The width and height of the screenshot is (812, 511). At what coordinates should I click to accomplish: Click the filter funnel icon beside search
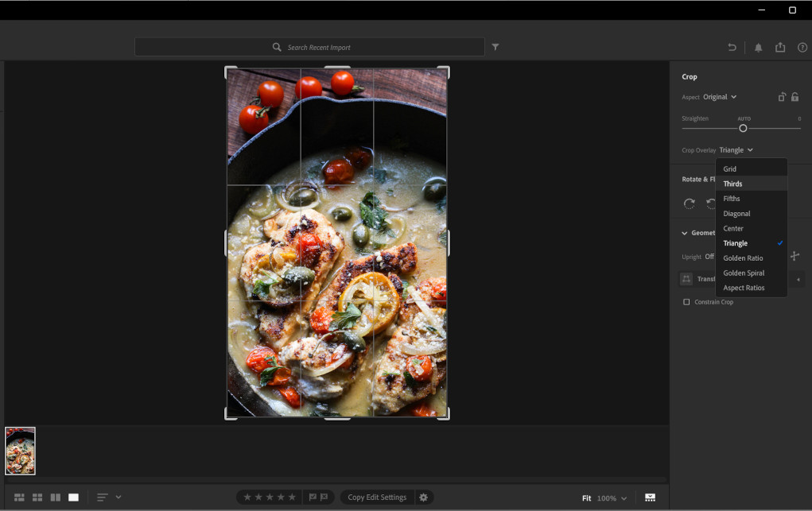tap(495, 48)
